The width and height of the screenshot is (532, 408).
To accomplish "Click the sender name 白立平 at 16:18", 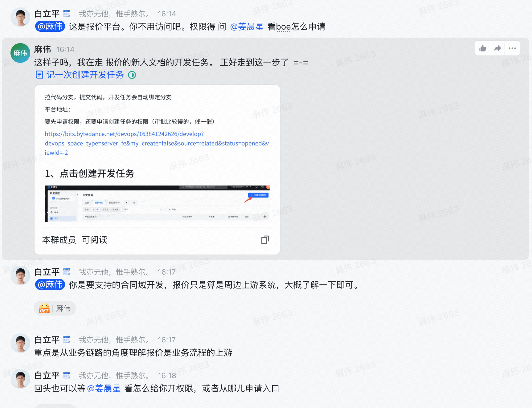I will click(x=47, y=375).
